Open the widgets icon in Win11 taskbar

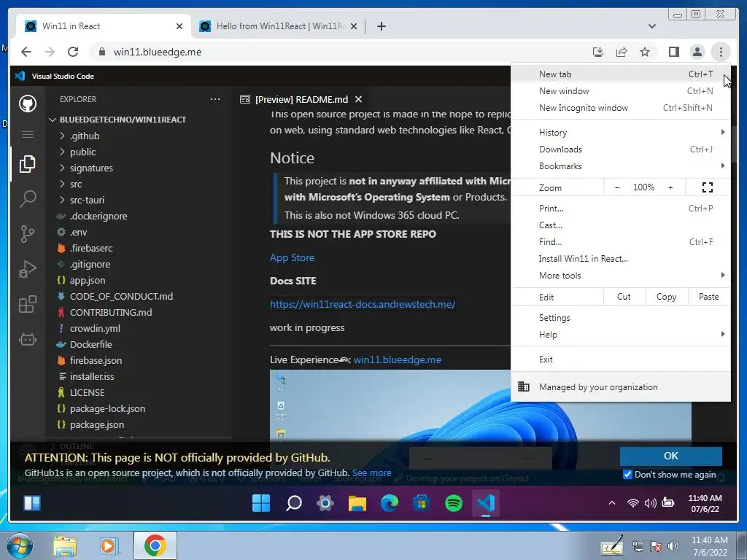(32, 503)
